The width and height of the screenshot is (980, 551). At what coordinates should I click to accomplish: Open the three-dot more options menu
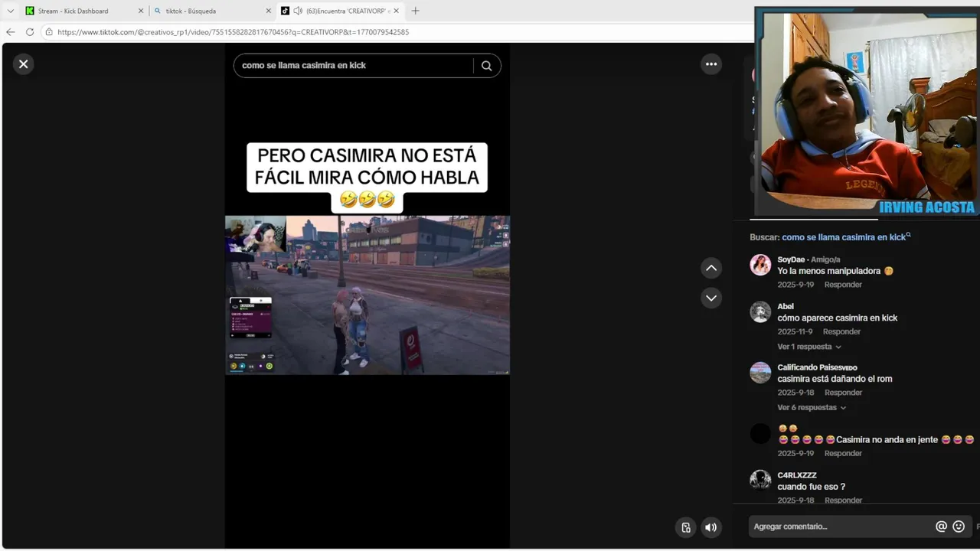(711, 64)
